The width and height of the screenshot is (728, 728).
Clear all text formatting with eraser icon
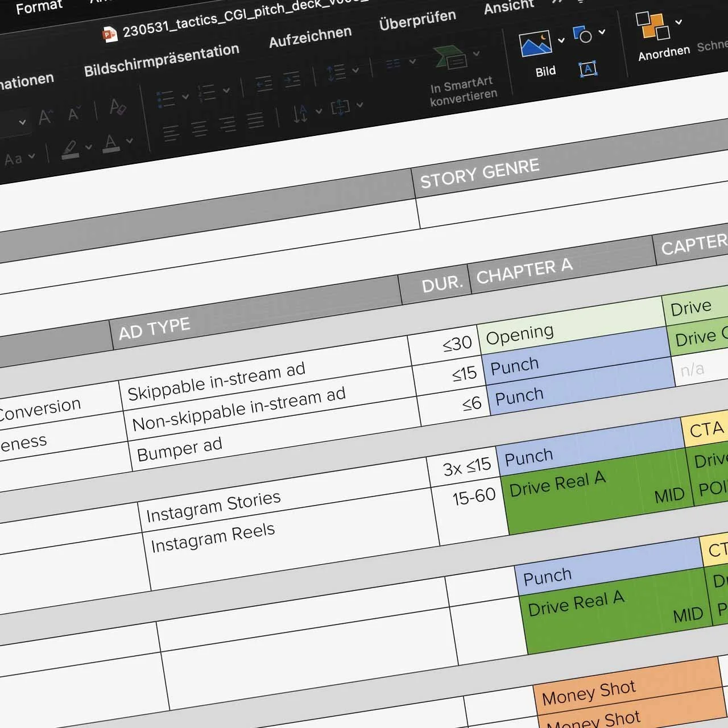(117, 106)
